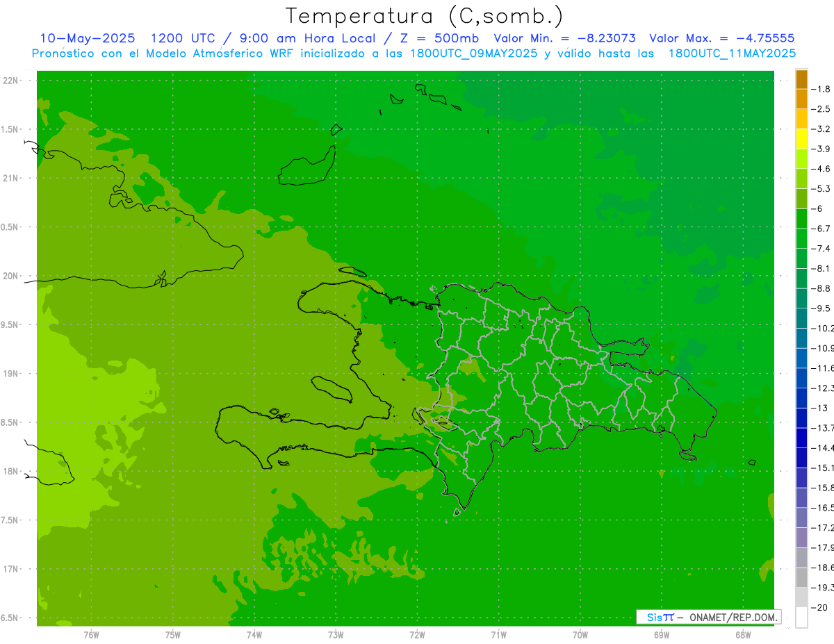Select the '1800UTC_11MAY2025' valid-until text
Viewport: 834px width, 644px height.
pos(732,53)
